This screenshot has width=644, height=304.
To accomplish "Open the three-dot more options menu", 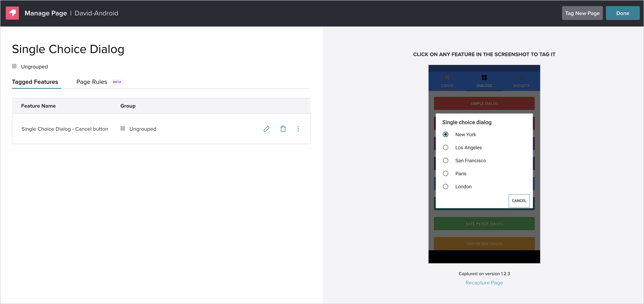I will 298,129.
